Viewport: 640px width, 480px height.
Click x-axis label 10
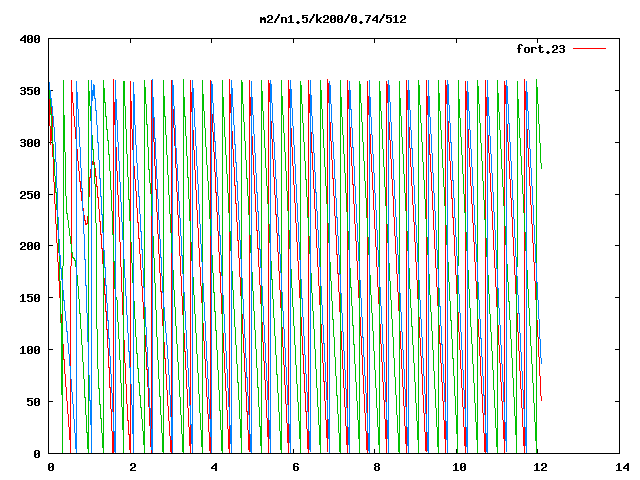point(459,467)
